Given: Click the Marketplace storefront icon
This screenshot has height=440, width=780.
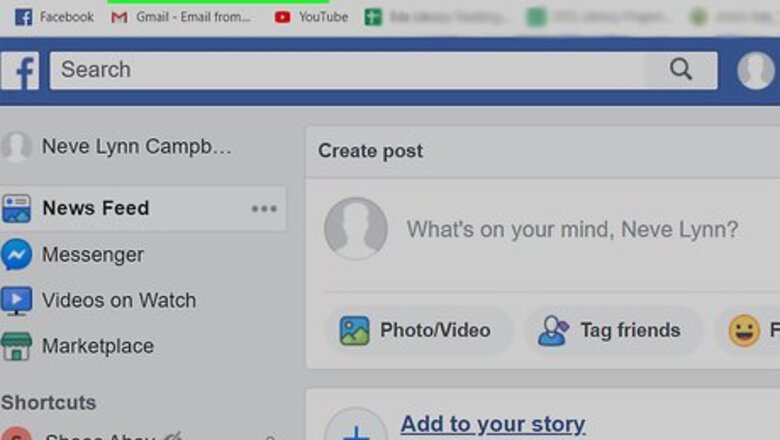Looking at the screenshot, I should (x=16, y=347).
